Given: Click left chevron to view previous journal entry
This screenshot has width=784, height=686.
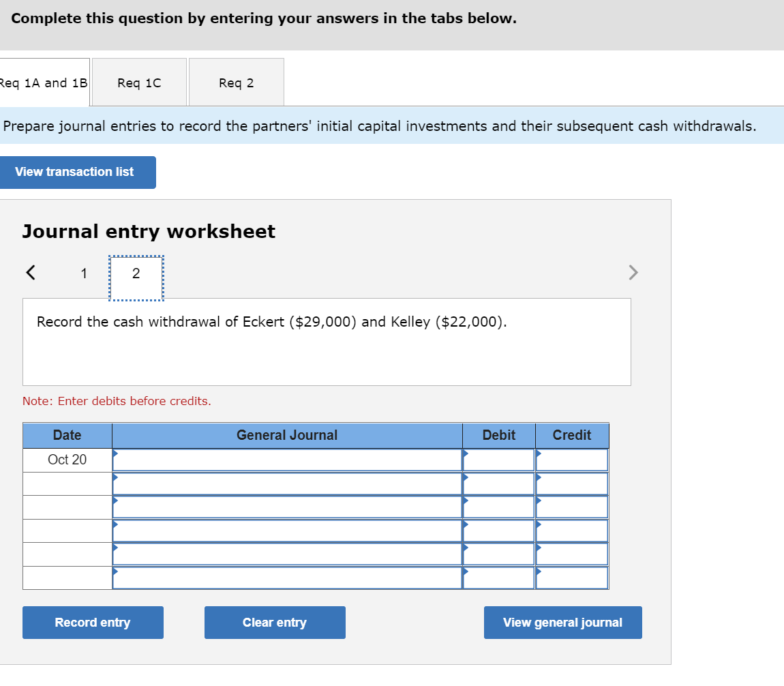Looking at the screenshot, I should (x=29, y=272).
